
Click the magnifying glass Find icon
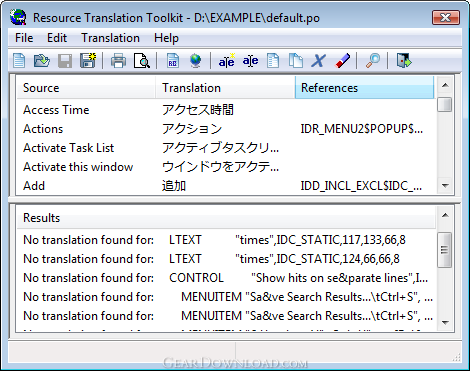pos(373,61)
